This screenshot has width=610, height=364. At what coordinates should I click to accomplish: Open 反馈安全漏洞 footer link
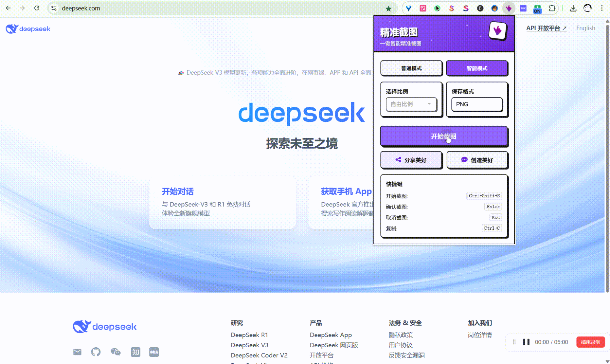pos(406,355)
